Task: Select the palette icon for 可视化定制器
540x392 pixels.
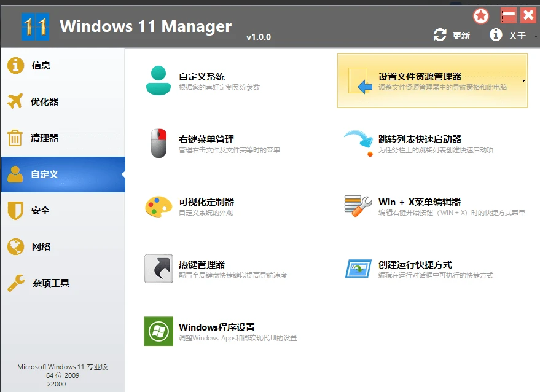Action: click(158, 206)
